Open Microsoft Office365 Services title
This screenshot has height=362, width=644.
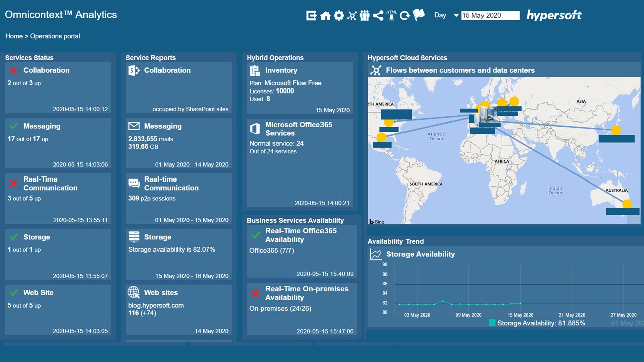click(x=299, y=129)
